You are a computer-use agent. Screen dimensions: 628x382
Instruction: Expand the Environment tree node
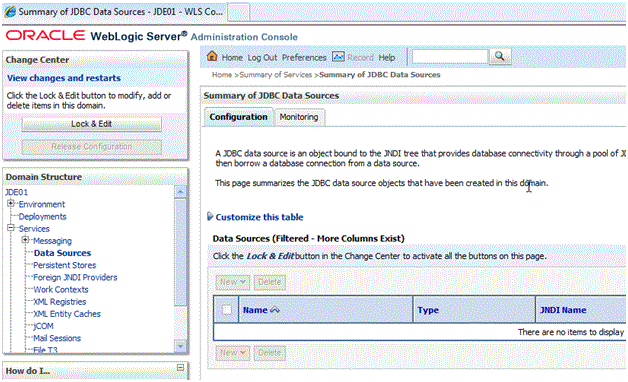pos(11,203)
